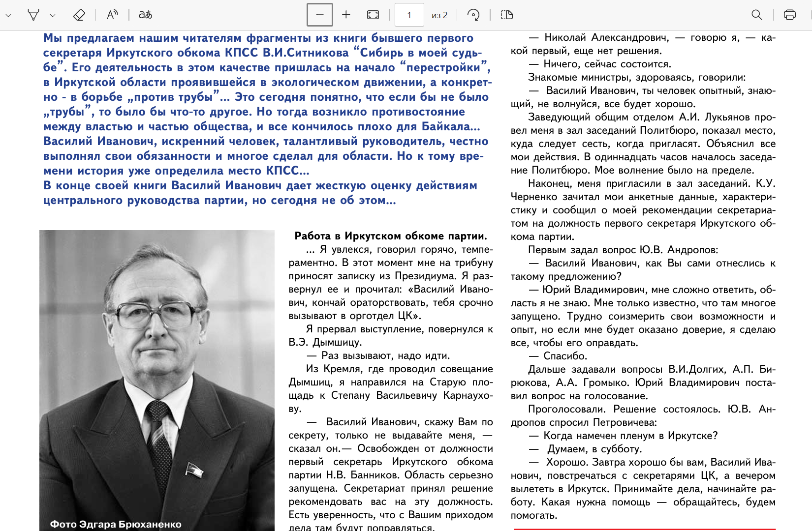Open the Translate tool
Screen dimensions: 812x531
[x=145, y=15]
